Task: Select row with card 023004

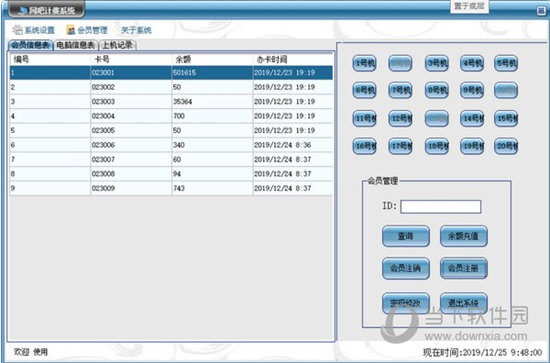Action: (x=171, y=116)
